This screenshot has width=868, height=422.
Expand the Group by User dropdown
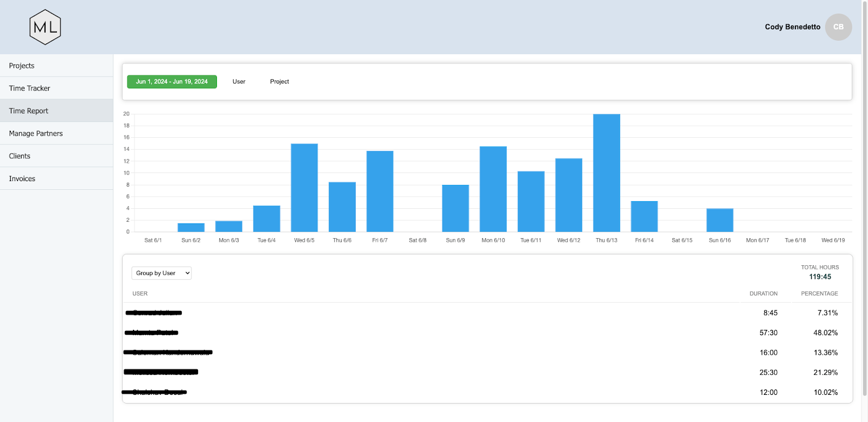162,273
